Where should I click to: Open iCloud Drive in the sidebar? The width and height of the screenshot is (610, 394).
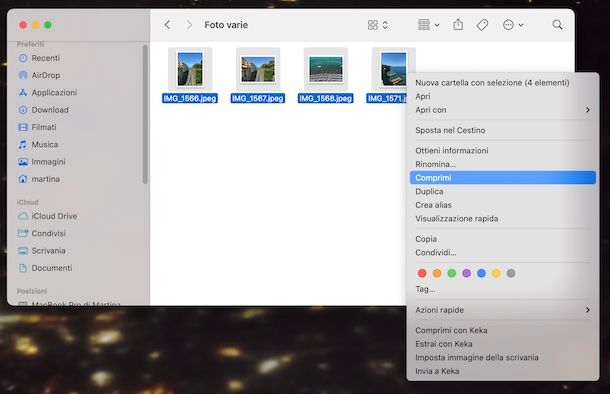[x=54, y=216]
